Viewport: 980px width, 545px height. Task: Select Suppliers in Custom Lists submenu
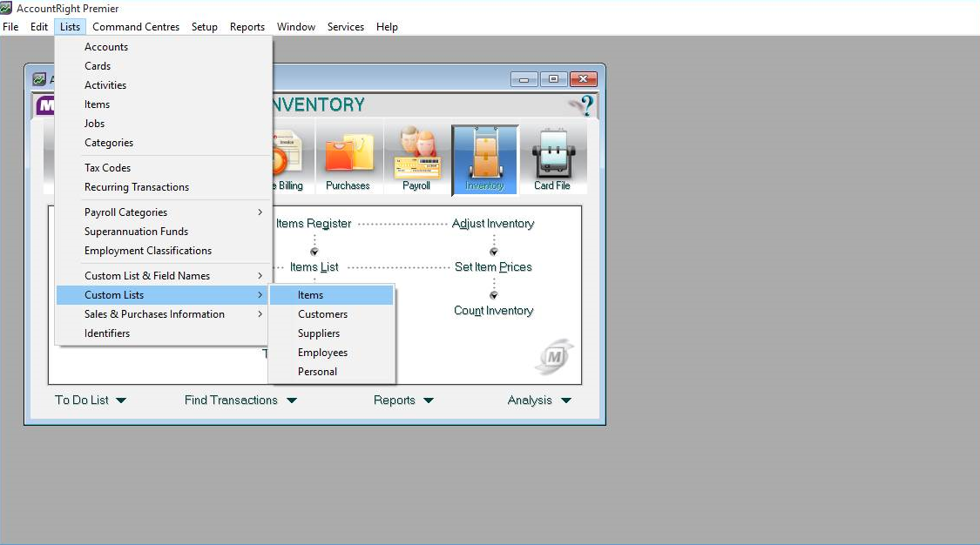click(x=331, y=333)
